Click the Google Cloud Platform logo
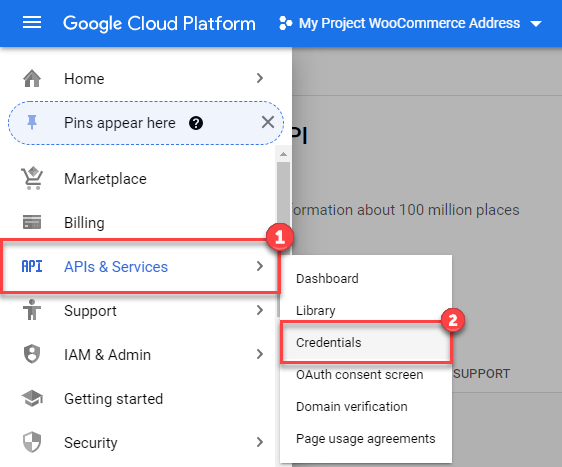Image resolution: width=562 pixels, height=467 pixels. (159, 24)
